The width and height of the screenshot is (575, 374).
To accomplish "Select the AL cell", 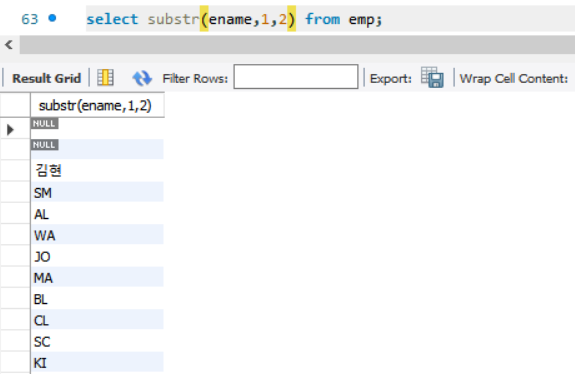I will 97,213.
